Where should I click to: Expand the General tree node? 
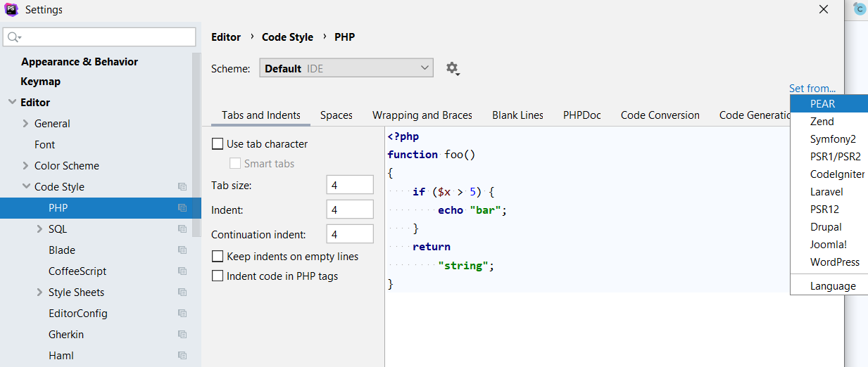(26, 124)
